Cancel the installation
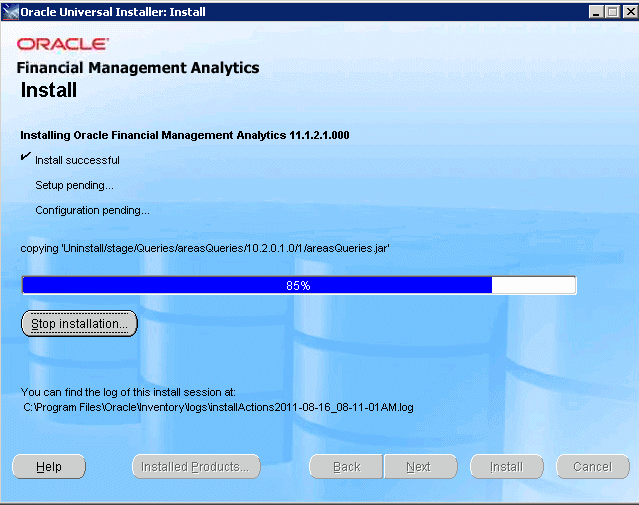This screenshot has height=505, width=639. 593,466
